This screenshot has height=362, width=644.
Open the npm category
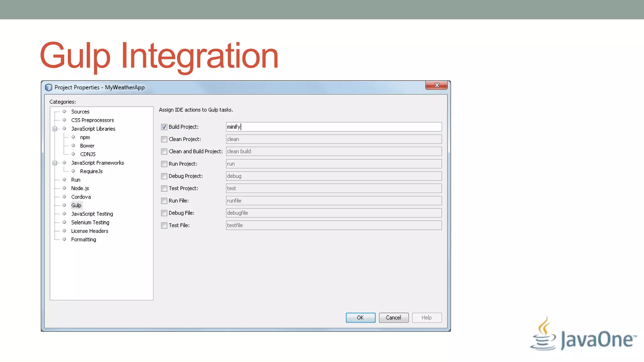click(85, 137)
